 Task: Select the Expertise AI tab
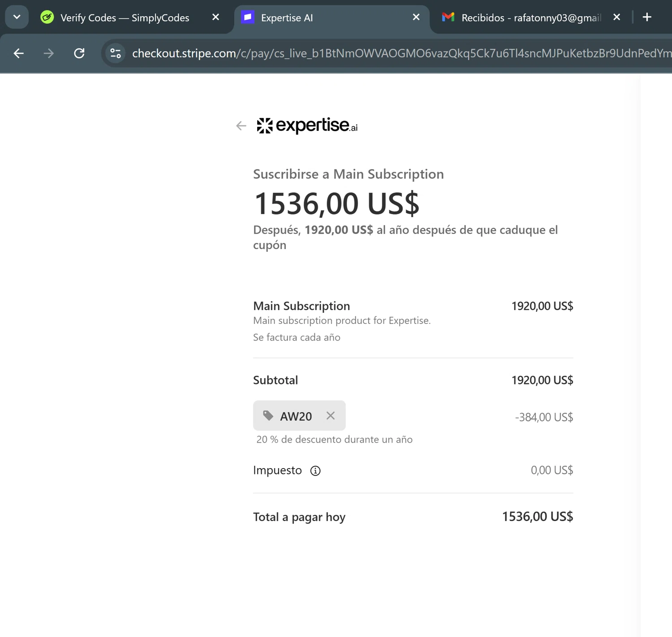(332, 18)
